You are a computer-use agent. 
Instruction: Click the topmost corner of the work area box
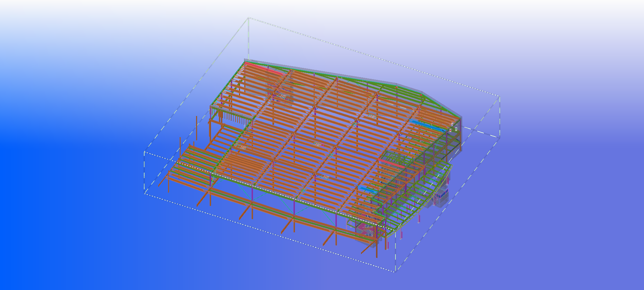click(249, 18)
